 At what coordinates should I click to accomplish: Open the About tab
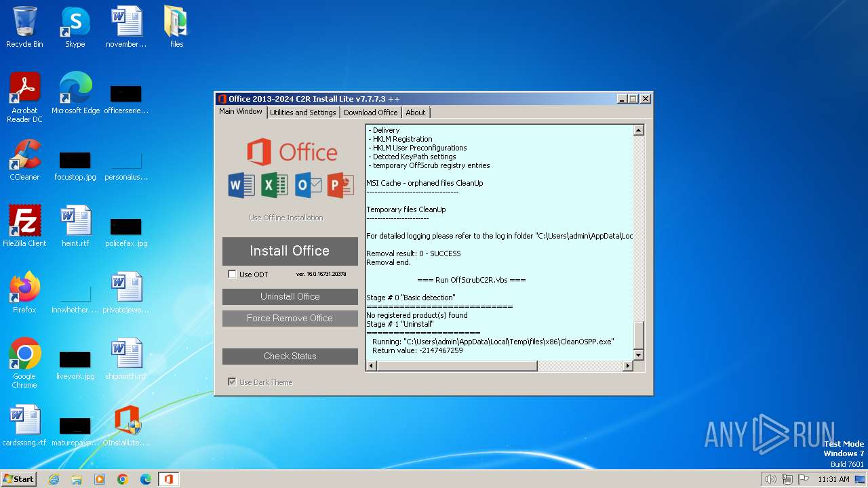[x=416, y=113]
